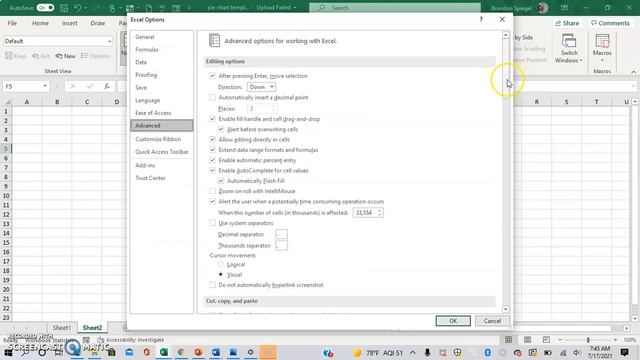
Task: Open Excel from the Windows taskbar
Action: click(x=164, y=352)
